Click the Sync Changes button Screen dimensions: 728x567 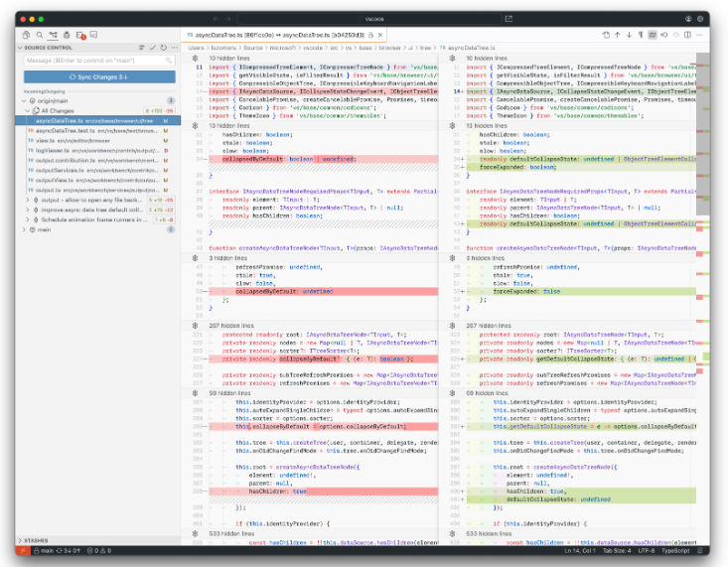[99, 76]
